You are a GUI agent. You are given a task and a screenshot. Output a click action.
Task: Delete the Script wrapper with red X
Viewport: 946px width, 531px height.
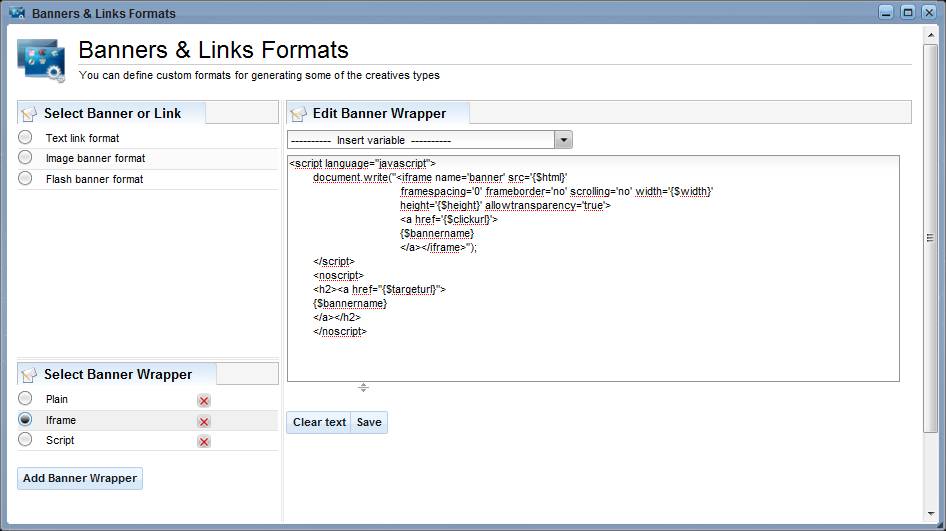pyautogui.click(x=204, y=442)
